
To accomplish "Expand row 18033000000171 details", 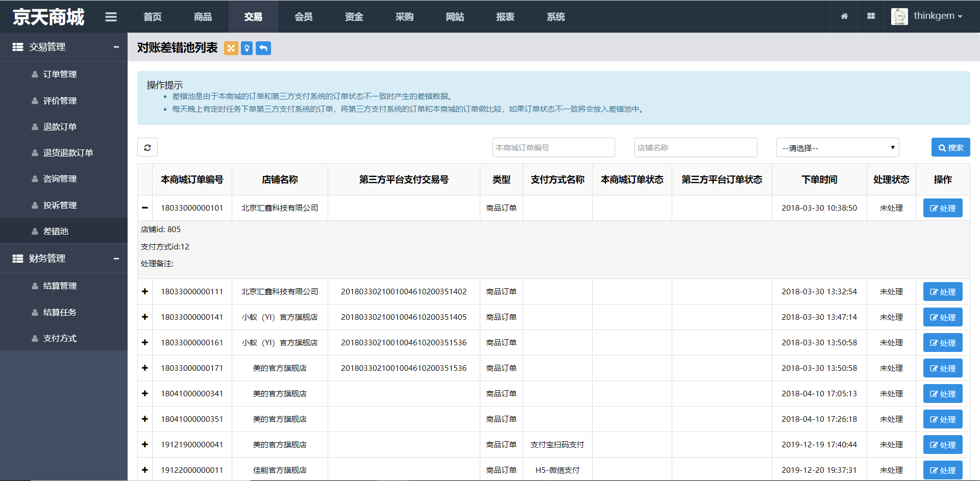I will click(145, 368).
